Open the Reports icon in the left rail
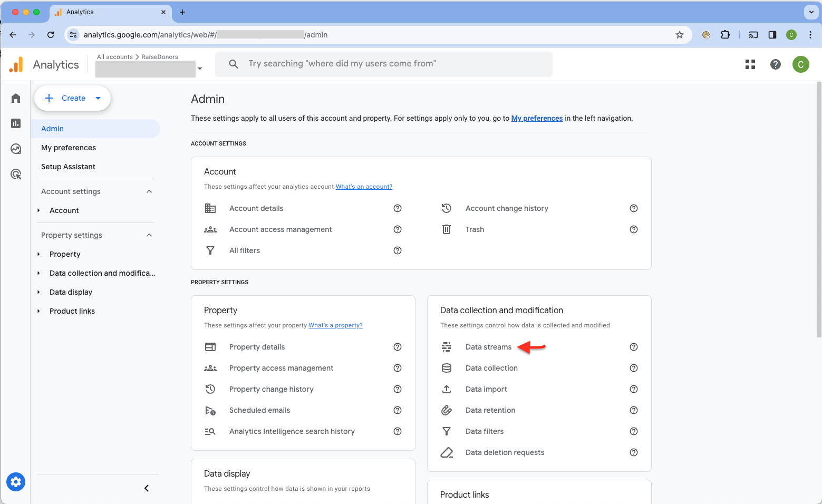The width and height of the screenshot is (822, 504). [16, 123]
